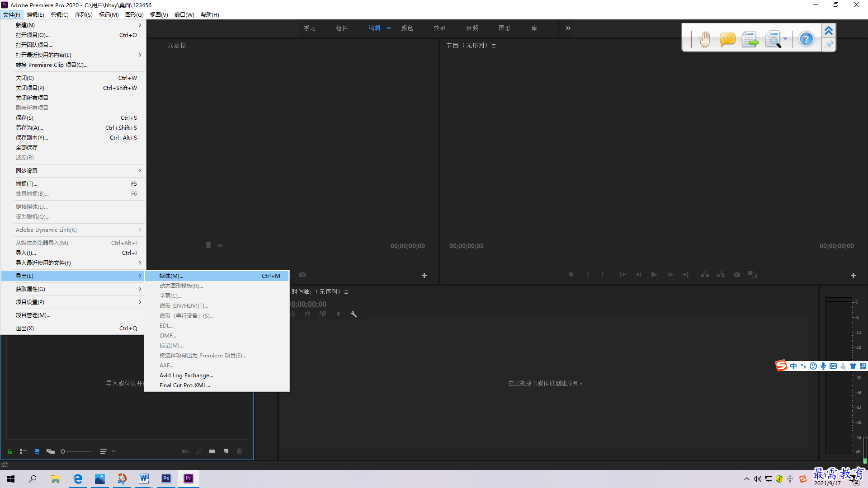
Task: Toggle linked selection in timeline toolbar
Action: coord(322,314)
